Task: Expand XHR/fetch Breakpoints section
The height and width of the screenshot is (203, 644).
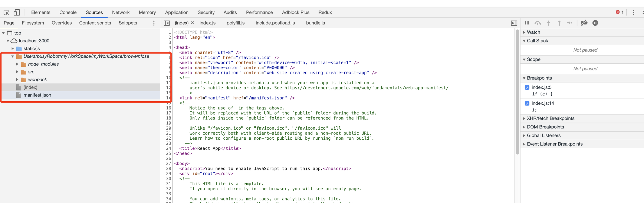Action: coord(524,118)
